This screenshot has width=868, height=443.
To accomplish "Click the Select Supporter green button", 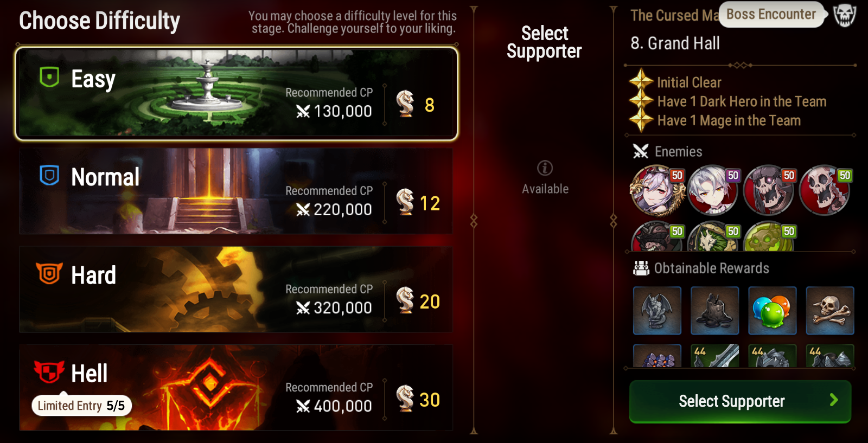I will click(740, 401).
